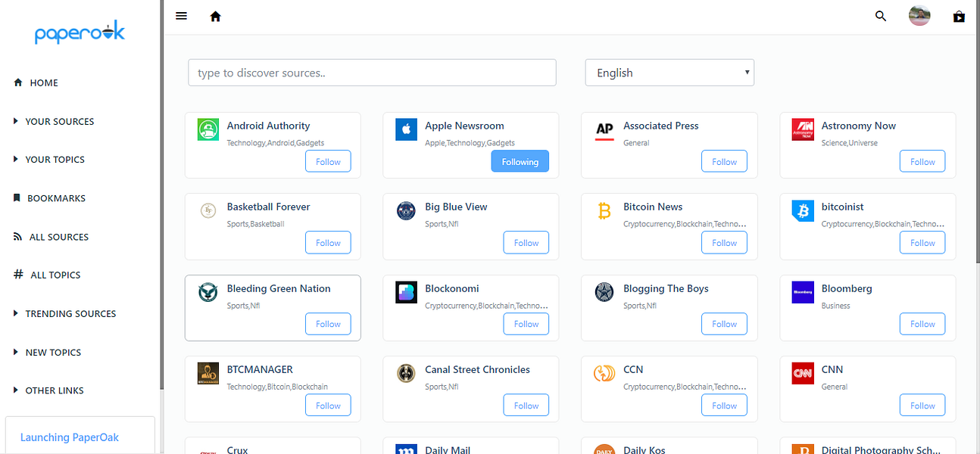The height and width of the screenshot is (454, 980).
Task: Follow Bleeding Green Nation
Action: coord(328,324)
